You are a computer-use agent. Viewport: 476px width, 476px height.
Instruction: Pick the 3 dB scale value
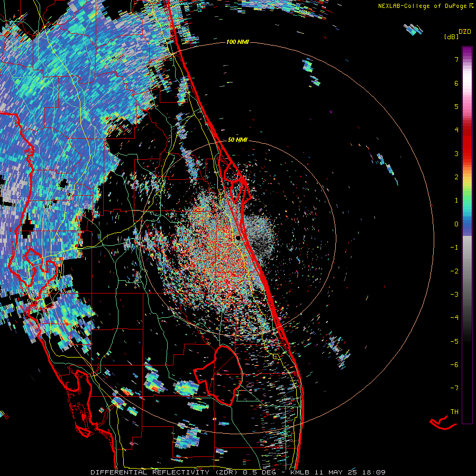[456, 153]
